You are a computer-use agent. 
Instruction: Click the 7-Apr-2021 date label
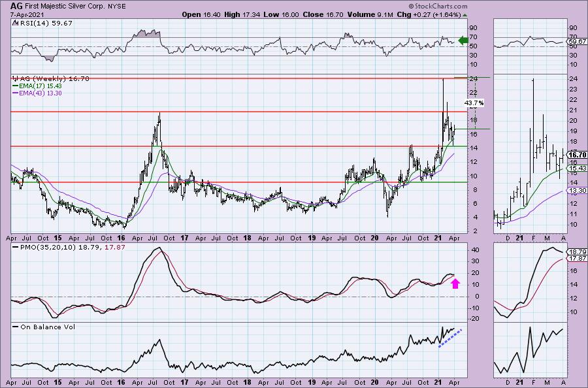[x=27, y=14]
